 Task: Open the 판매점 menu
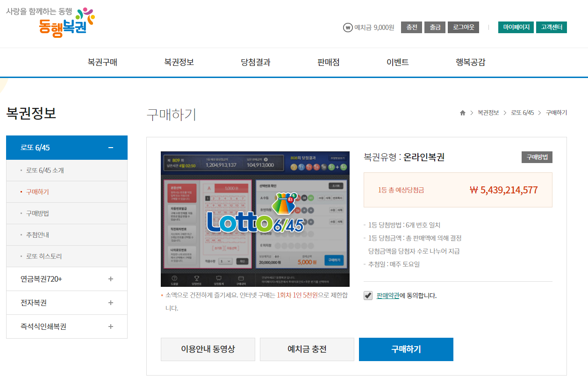329,62
